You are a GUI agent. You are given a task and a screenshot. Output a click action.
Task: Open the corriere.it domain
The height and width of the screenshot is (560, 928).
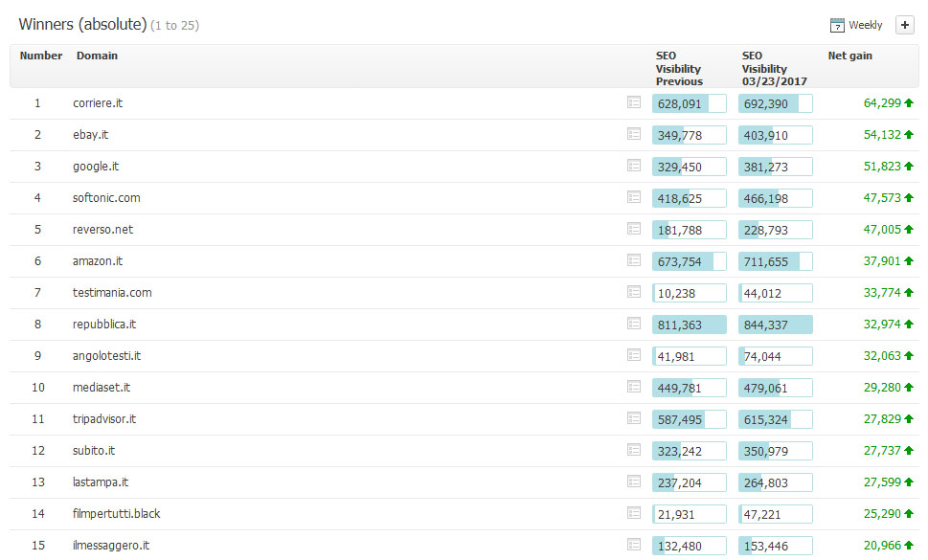(x=98, y=102)
